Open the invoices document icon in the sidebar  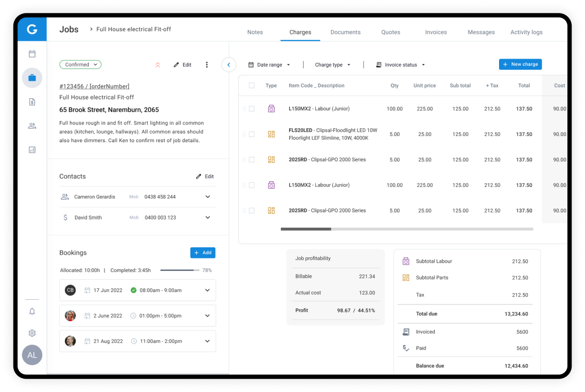[32, 102]
